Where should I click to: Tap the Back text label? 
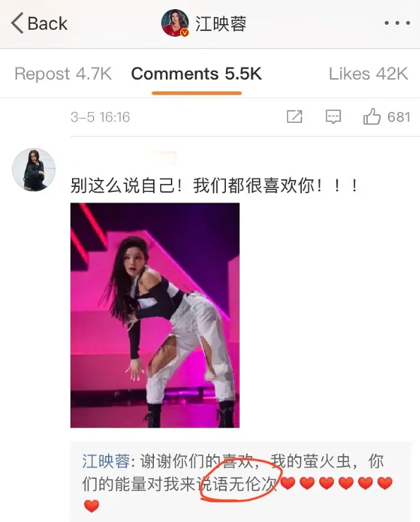click(47, 23)
